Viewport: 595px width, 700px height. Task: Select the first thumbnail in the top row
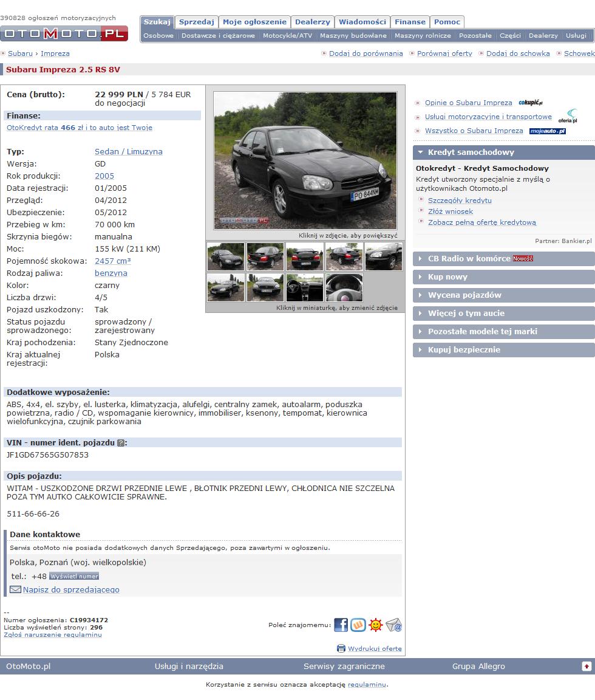pos(226,256)
